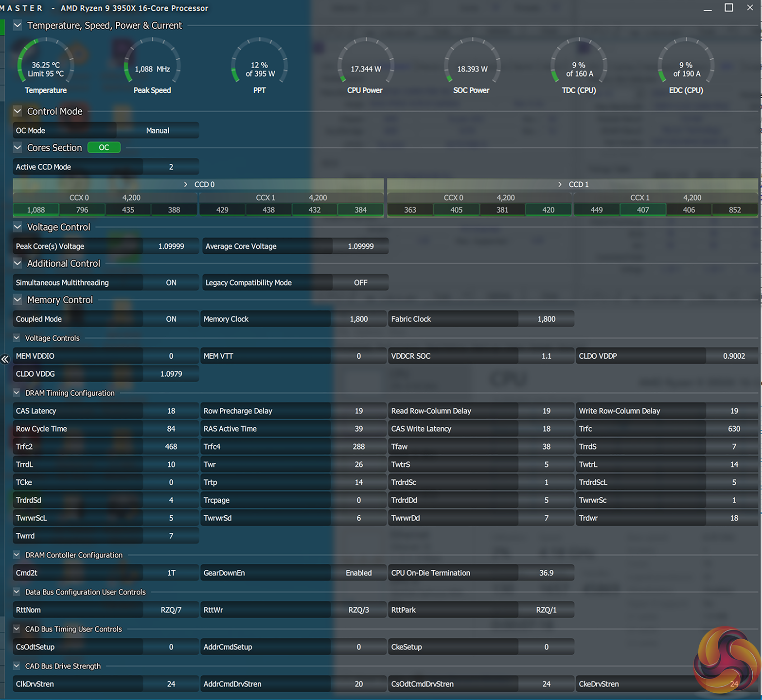
Task: Select the core showing 852 MHz
Action: pyautogui.click(x=735, y=210)
